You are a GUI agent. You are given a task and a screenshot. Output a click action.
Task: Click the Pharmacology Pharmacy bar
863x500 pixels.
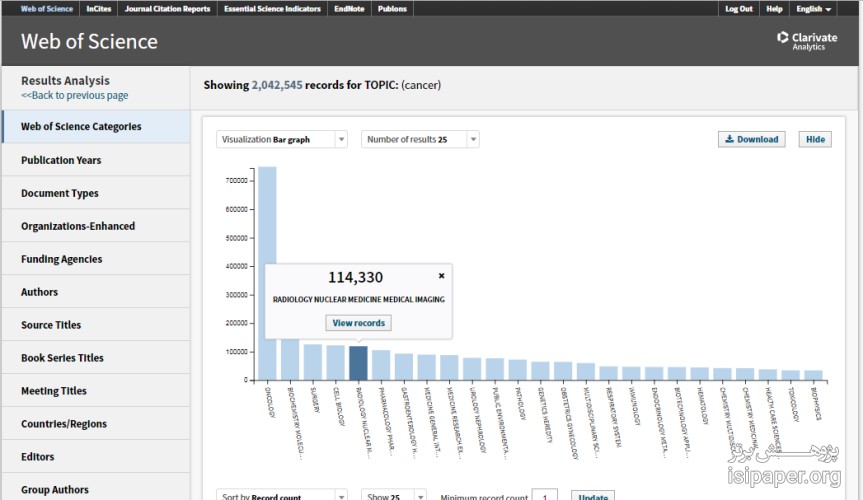click(381, 365)
